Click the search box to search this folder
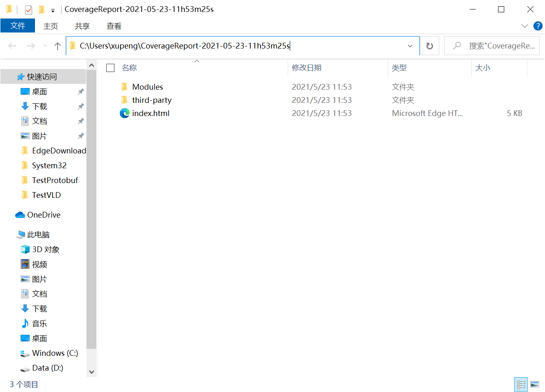Viewport: 545px width, 392px height. [492, 46]
